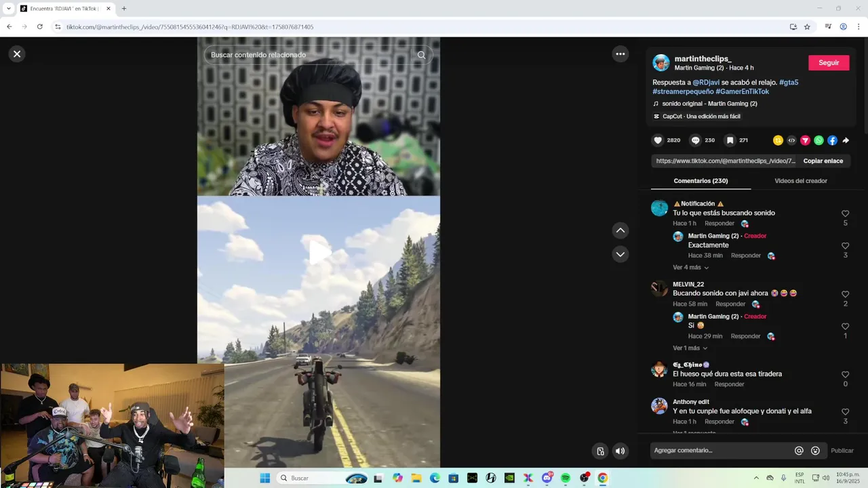Open the #gta5 hashtag
Viewport: 868px width, 488px height.
pos(789,82)
